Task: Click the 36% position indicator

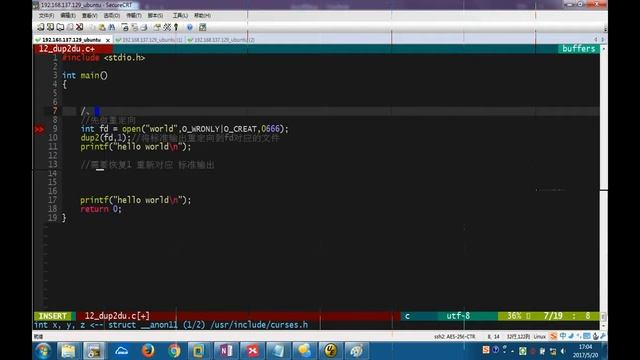Action: 515,316
